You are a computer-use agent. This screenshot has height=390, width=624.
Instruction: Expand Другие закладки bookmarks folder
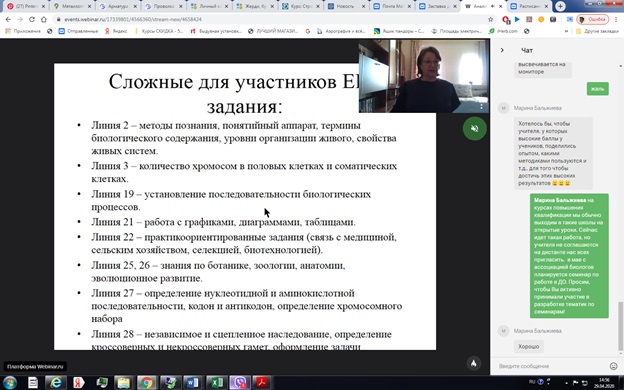coord(597,31)
